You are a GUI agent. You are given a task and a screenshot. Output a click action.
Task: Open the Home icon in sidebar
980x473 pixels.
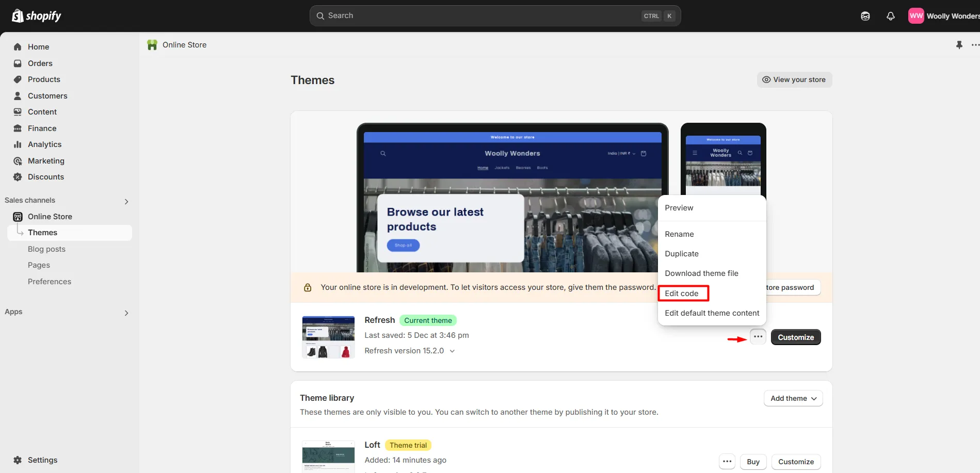[x=18, y=47]
